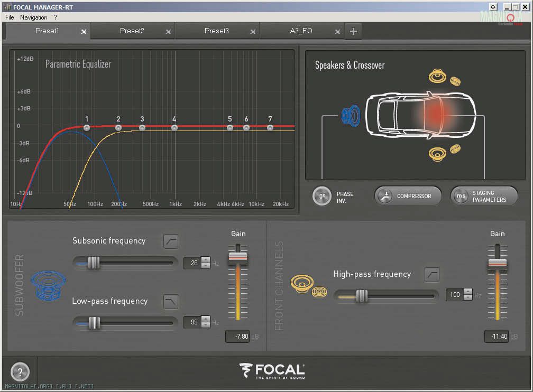Close the Preset2 tab
The height and width of the screenshot is (392, 533).
(168, 32)
